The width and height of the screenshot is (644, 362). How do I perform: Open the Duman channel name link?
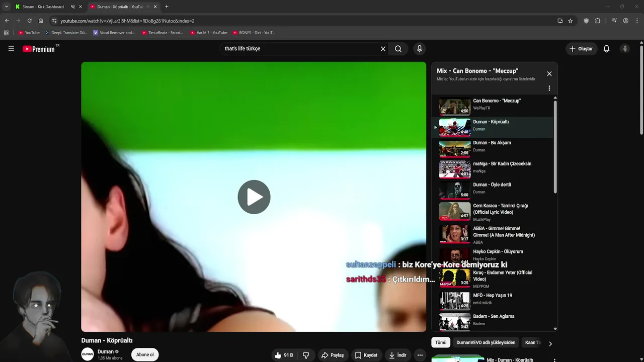[106, 351]
